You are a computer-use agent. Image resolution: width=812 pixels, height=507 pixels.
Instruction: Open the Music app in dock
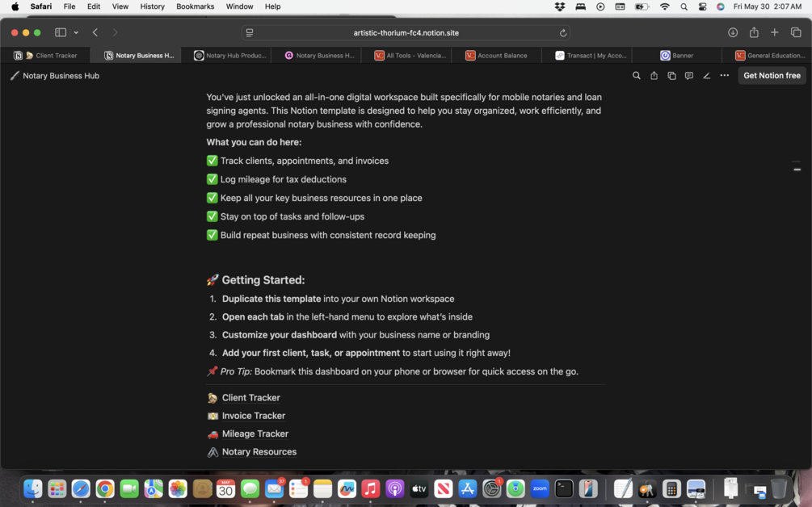(371, 488)
